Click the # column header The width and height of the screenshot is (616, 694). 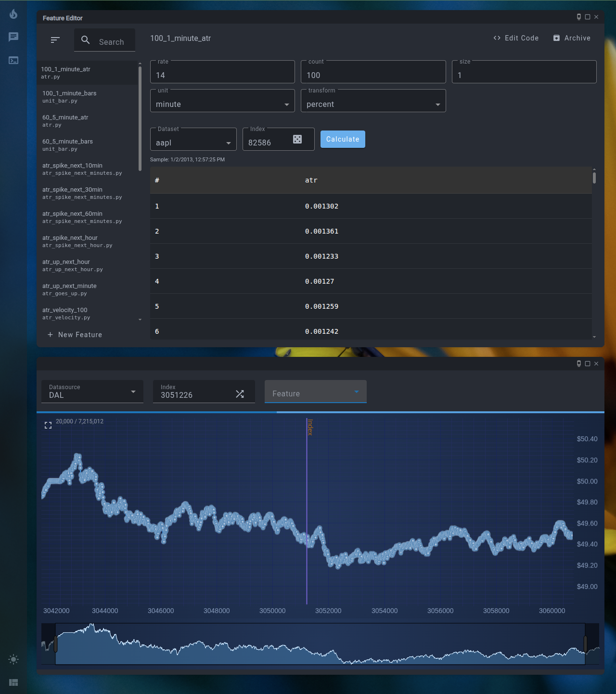click(157, 180)
